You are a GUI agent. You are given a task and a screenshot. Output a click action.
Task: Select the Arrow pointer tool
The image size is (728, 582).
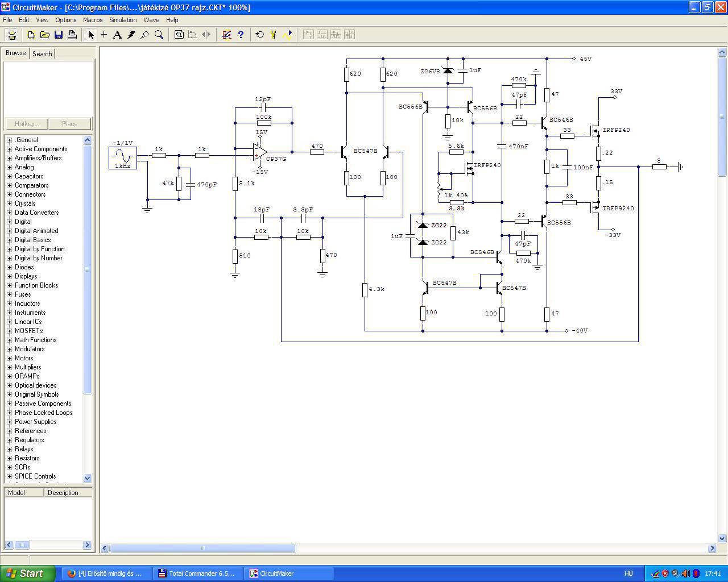tap(90, 35)
